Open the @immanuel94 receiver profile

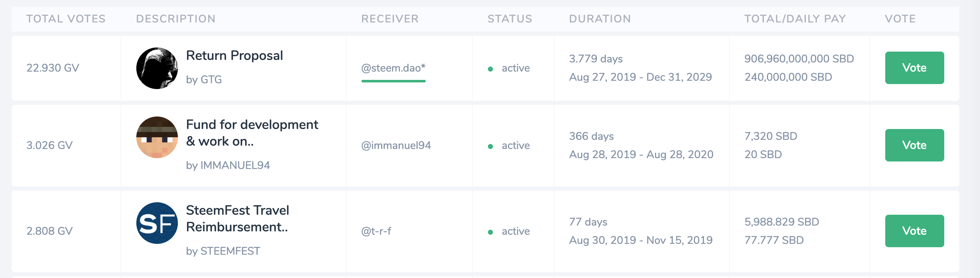click(396, 145)
